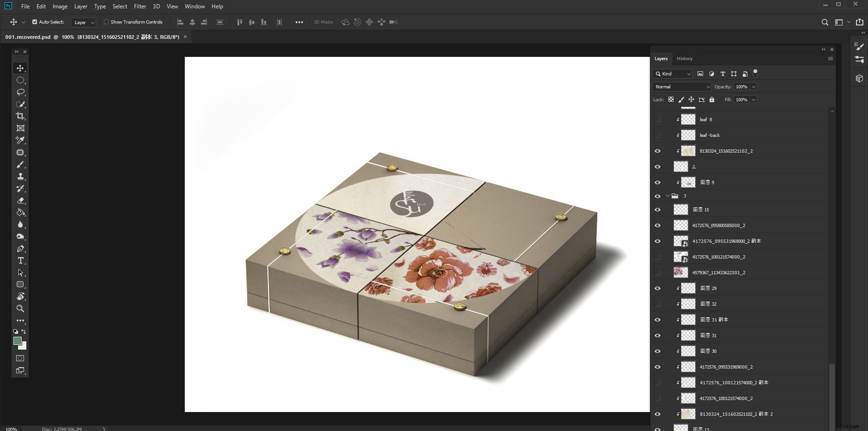Hide the 4172576_095800585000_2 layer
Image resolution: width=868 pixels, height=431 pixels.
coord(658,225)
